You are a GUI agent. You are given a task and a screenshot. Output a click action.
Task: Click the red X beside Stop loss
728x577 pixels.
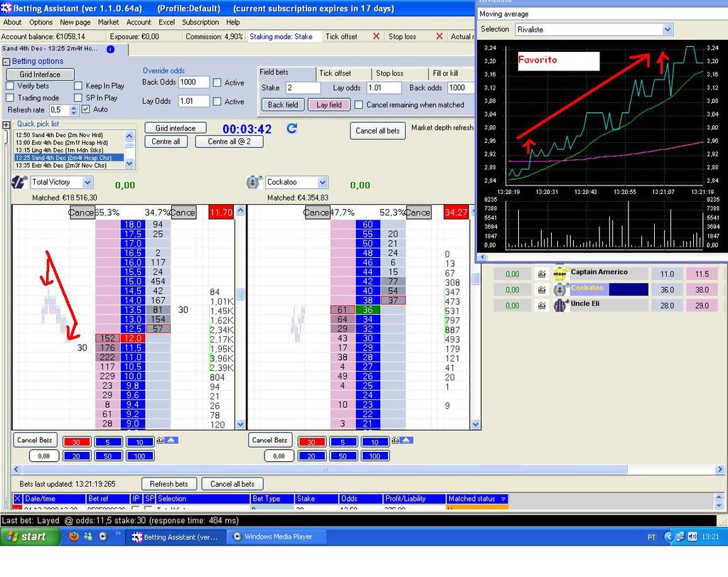[439, 36]
